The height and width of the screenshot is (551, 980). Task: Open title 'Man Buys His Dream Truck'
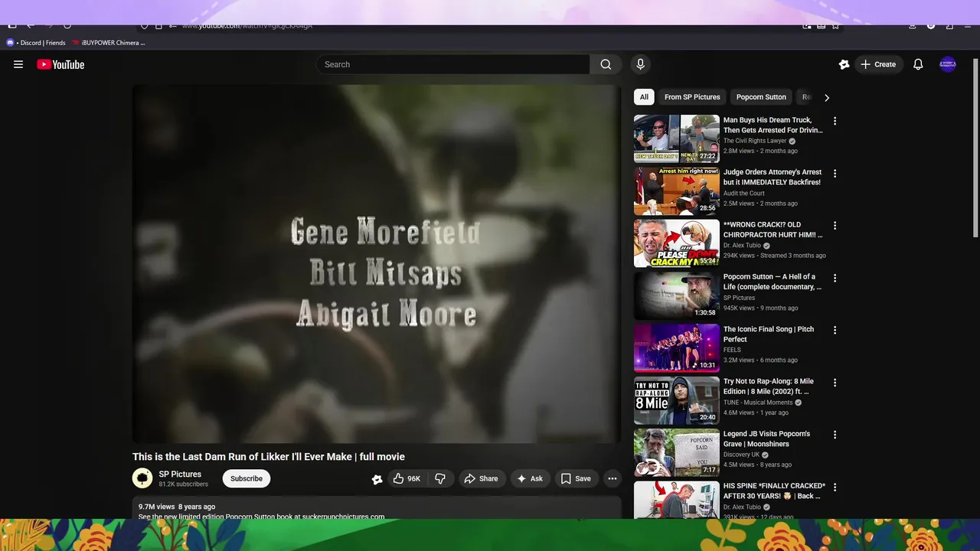coord(773,125)
